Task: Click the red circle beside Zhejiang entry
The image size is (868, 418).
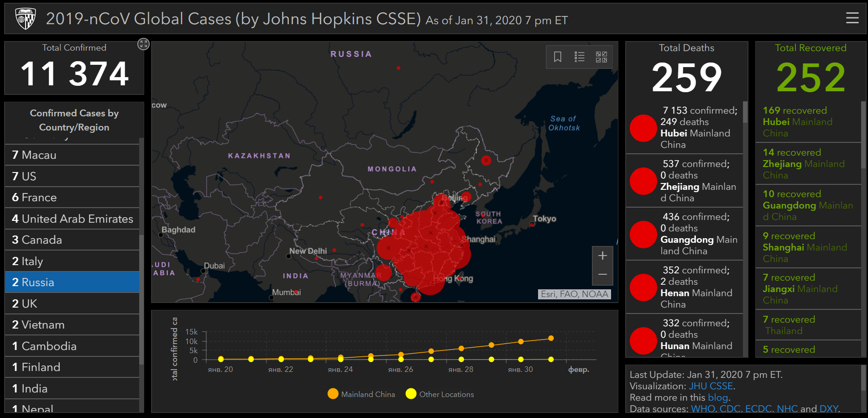Action: point(643,181)
